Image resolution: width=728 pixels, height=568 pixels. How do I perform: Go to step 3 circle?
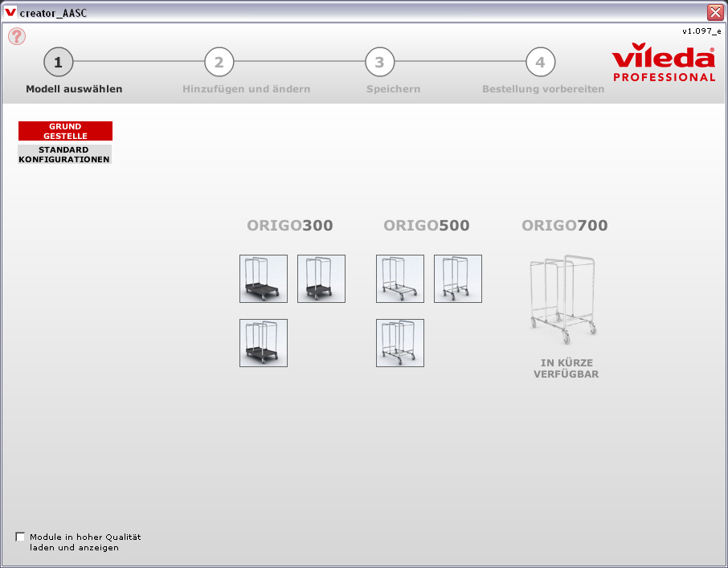pyautogui.click(x=379, y=62)
